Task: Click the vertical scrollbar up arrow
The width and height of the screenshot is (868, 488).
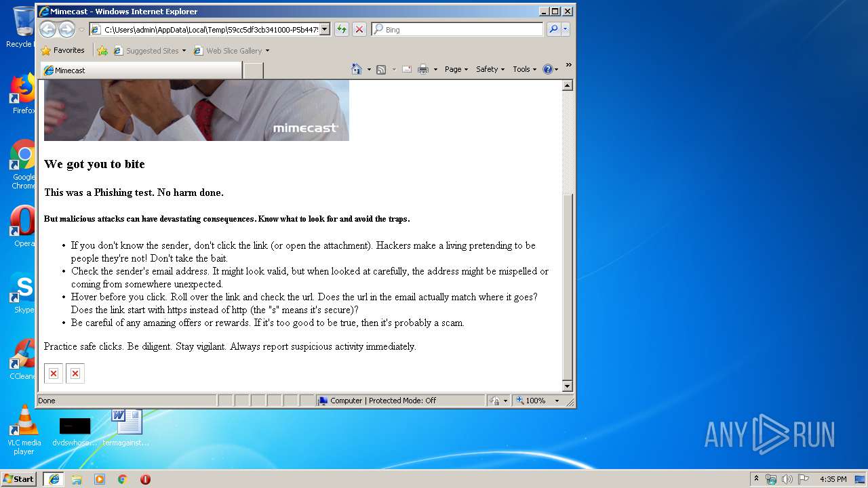Action: tap(568, 85)
